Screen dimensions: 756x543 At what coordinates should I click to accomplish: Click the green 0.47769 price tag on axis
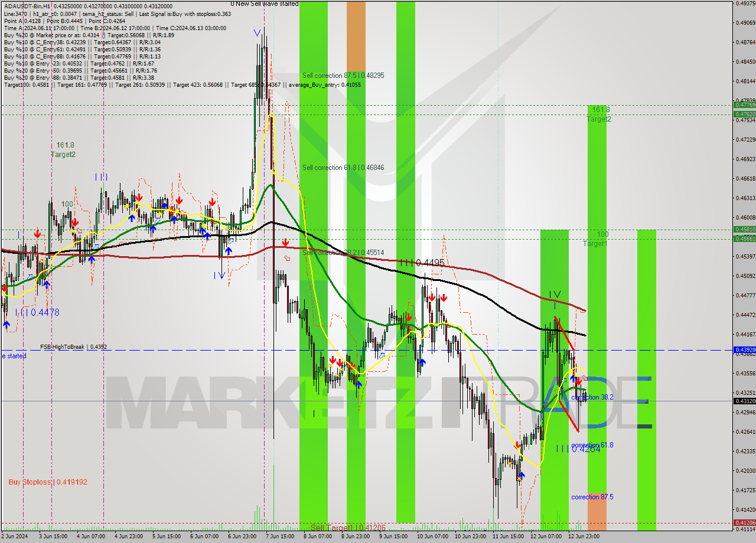tap(744, 106)
